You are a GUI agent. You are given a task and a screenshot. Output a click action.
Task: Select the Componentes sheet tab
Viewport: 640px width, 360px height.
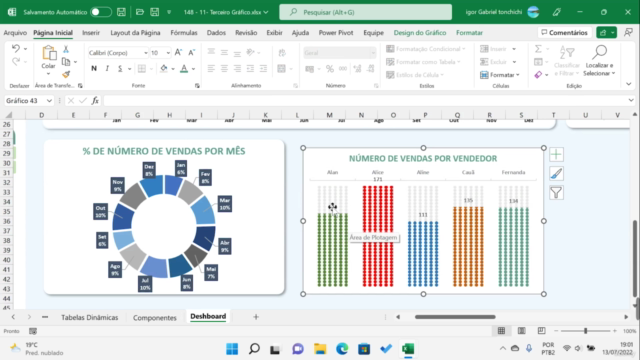[x=155, y=317]
